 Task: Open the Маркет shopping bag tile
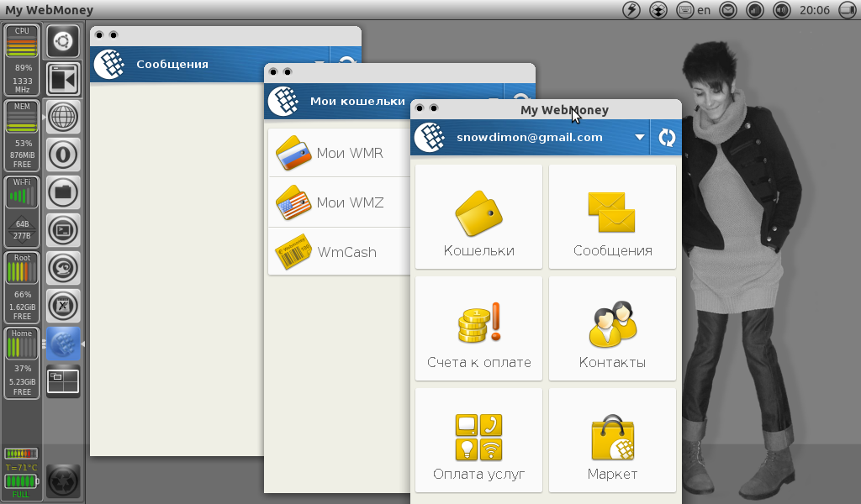click(612, 440)
